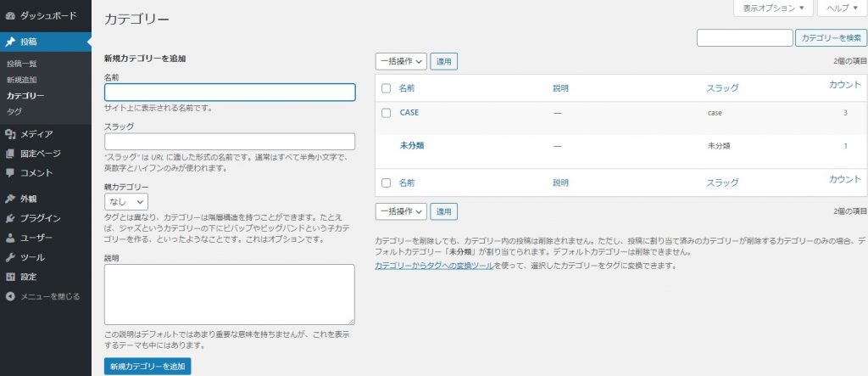This screenshot has height=376, width=868.
Task: Focus the 説明 description textarea
Action: (x=230, y=295)
